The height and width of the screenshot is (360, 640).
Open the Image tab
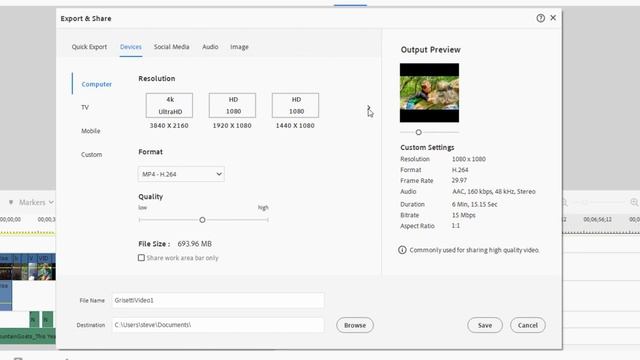tap(239, 47)
